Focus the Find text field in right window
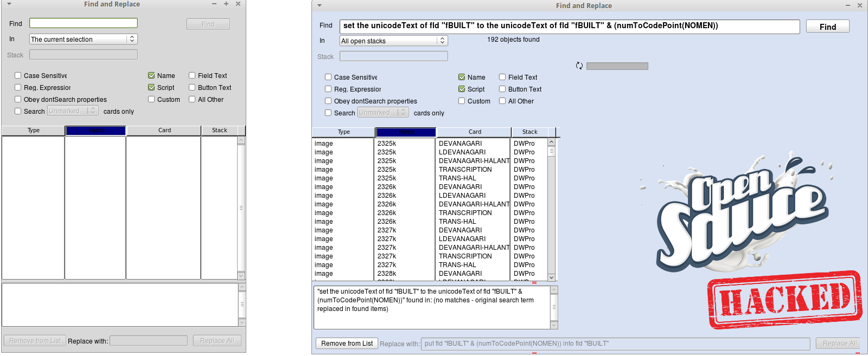 (x=570, y=26)
